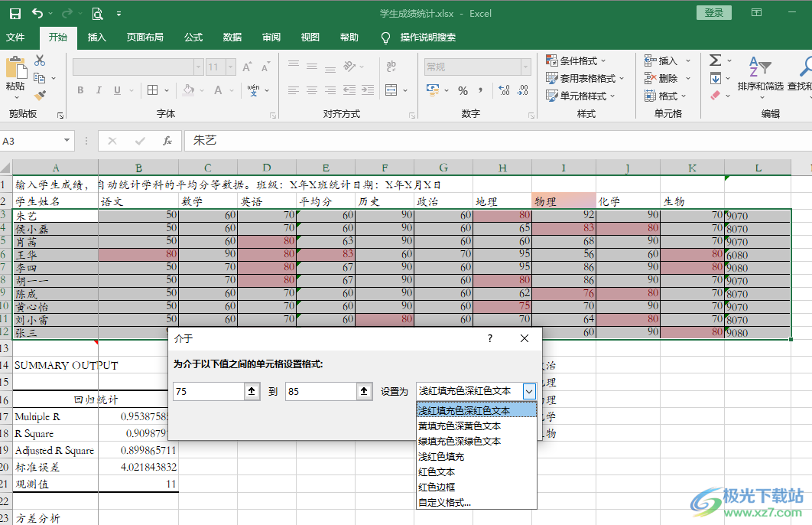Click the Increase Decimal icon

[x=504, y=90]
